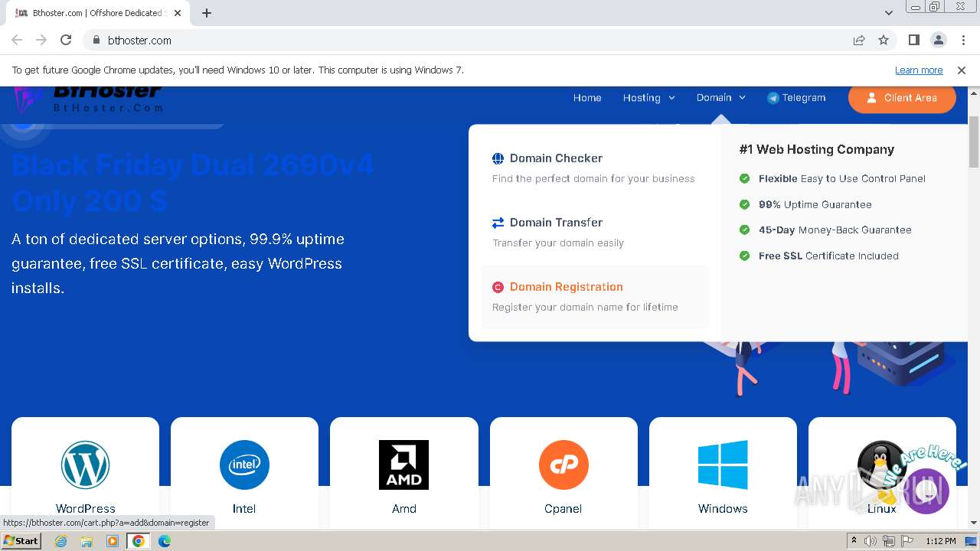Click the page vertical scrollbar thumb

(974, 142)
